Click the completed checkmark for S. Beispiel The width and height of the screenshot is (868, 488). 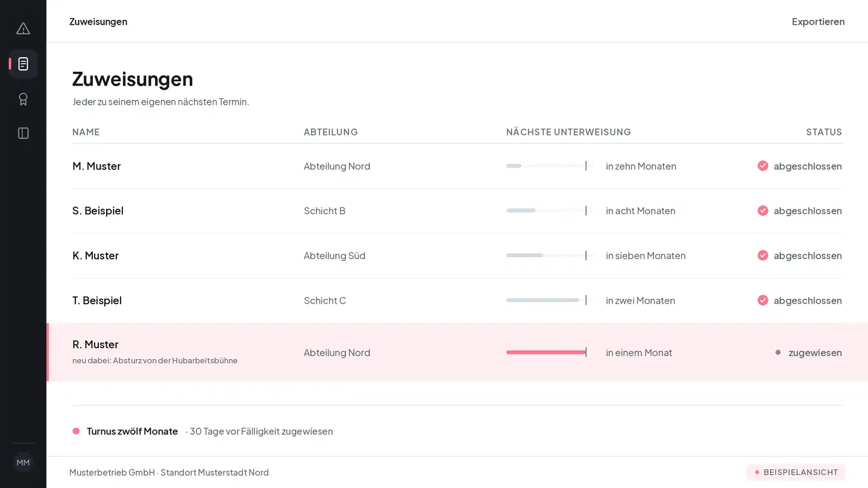[763, 210]
